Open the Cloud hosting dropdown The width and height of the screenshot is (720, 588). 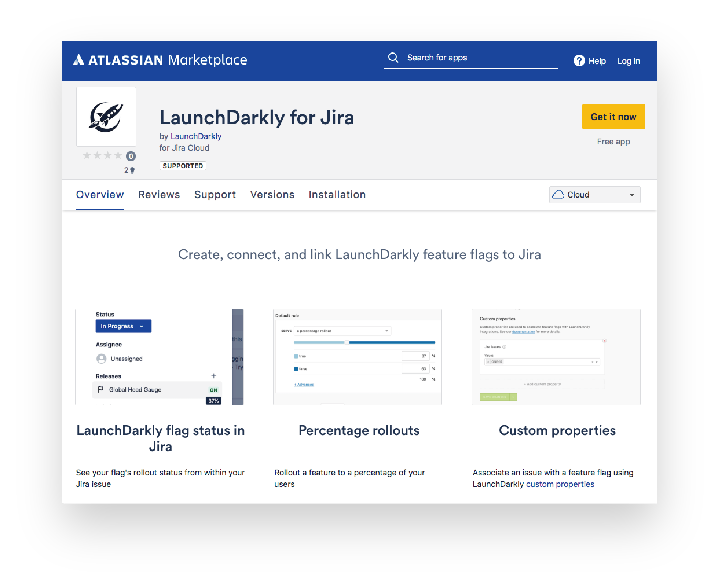pos(595,194)
